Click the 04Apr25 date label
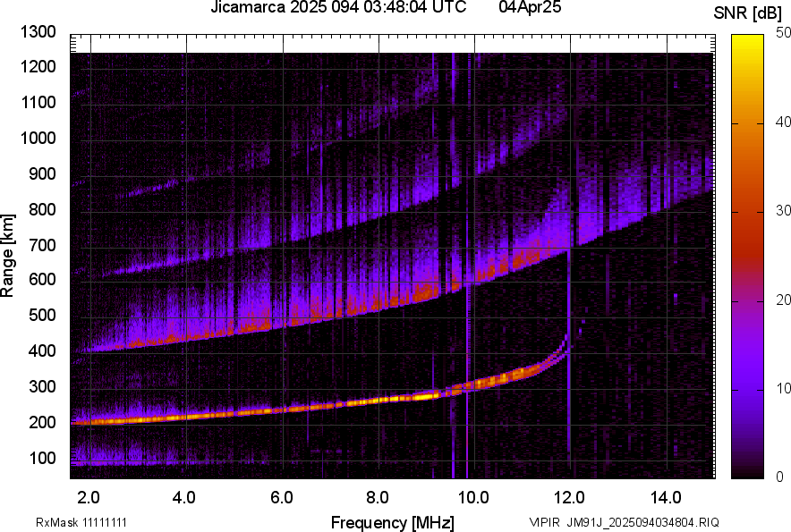791x532 pixels. (530, 7)
